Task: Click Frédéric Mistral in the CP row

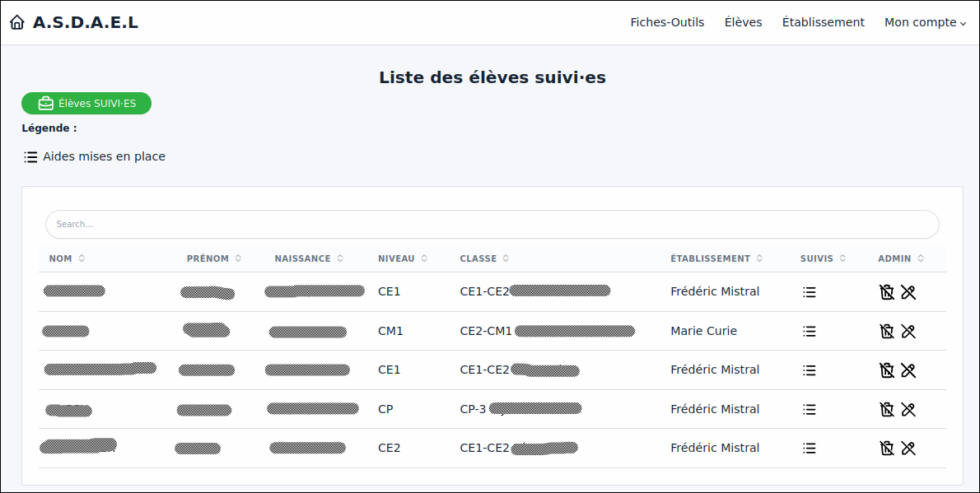Action: [715, 409]
